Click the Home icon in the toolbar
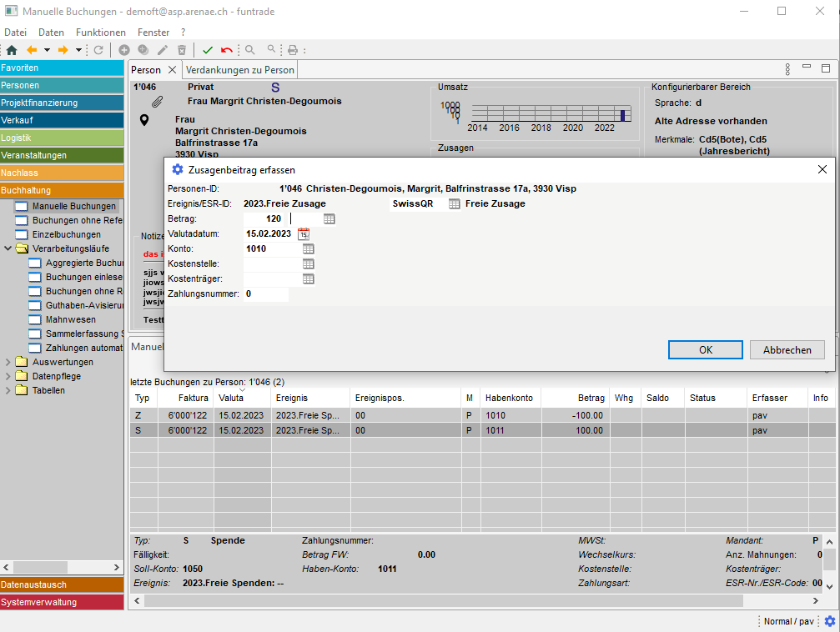Image resolution: width=840 pixels, height=632 pixels. click(x=12, y=50)
